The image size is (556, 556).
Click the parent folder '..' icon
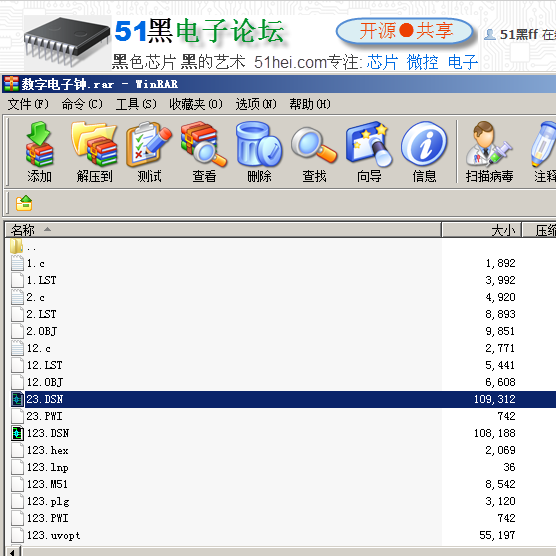click(17, 246)
